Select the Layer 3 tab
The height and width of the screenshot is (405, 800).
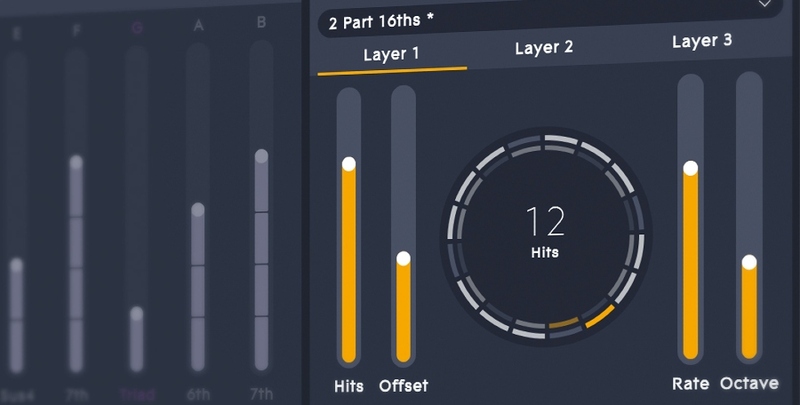(702, 41)
